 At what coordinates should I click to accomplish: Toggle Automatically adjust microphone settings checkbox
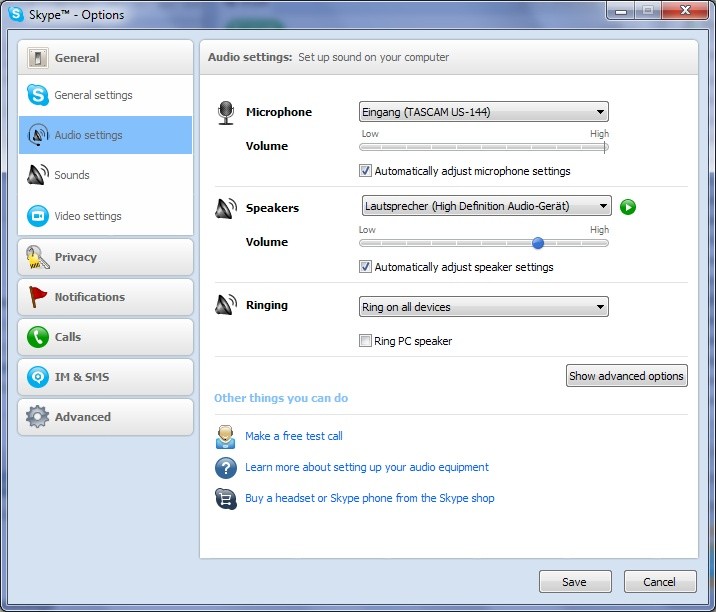click(365, 171)
